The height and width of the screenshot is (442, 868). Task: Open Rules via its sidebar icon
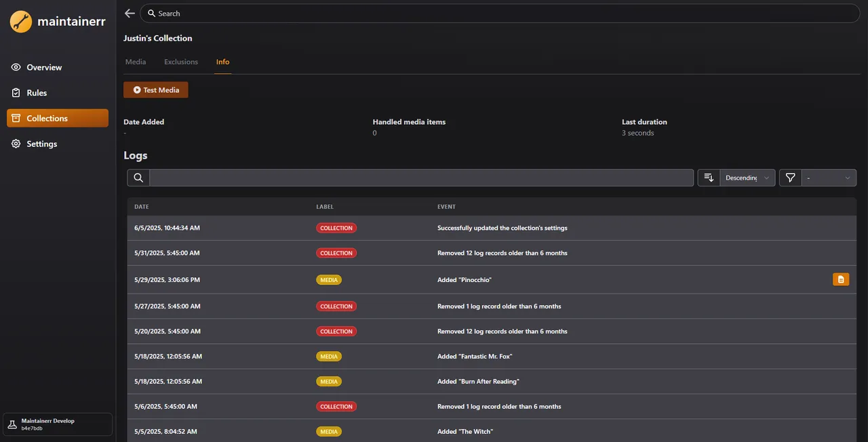click(15, 93)
